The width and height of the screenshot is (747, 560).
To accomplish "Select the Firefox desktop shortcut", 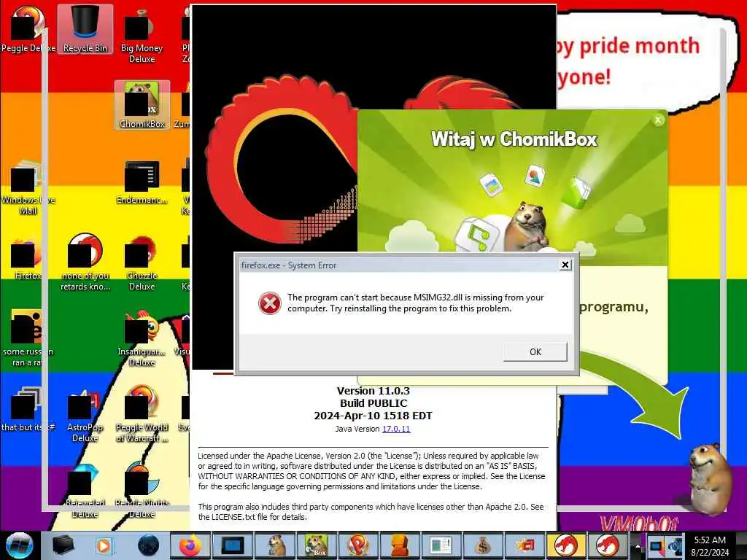I will coord(28,257).
